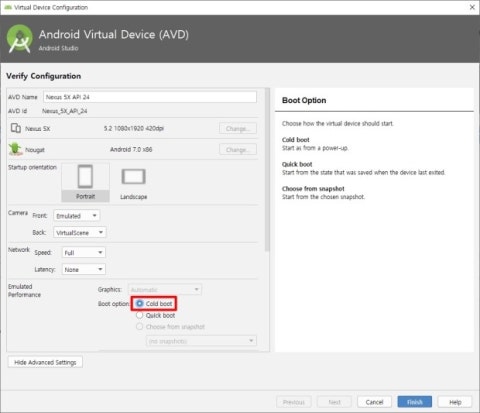Click the Previous button
This screenshot has width=480, height=413.
tap(294, 402)
